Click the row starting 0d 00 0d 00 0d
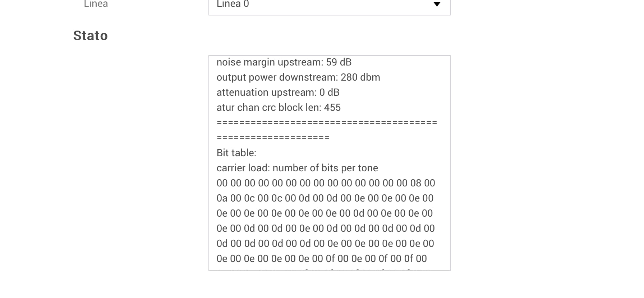Screen dimensions: 644x298 pyautogui.click(x=325, y=244)
